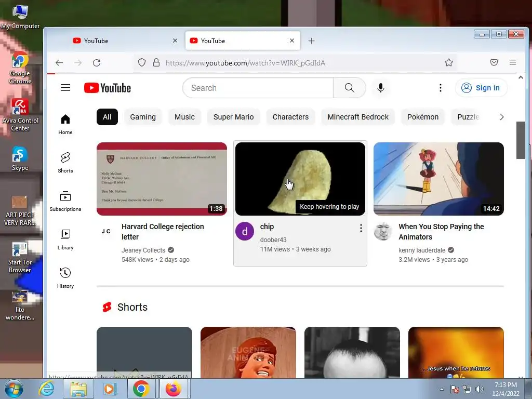532x399 pixels.
Task: Click the Start Tor Browser shortcut
Action: click(20, 258)
